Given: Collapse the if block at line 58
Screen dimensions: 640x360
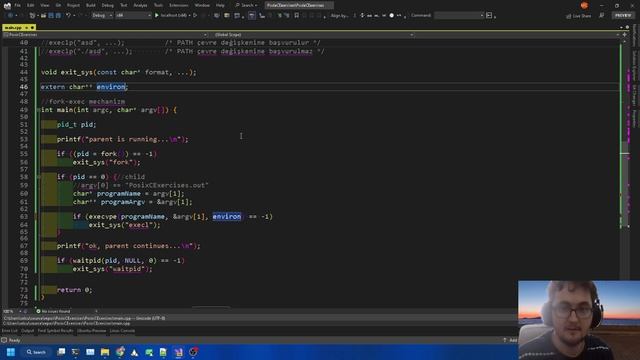Looking at the screenshot, I should pyautogui.click(x=38, y=177).
